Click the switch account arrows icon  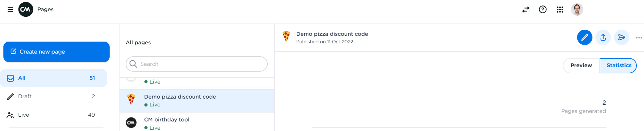(526, 10)
